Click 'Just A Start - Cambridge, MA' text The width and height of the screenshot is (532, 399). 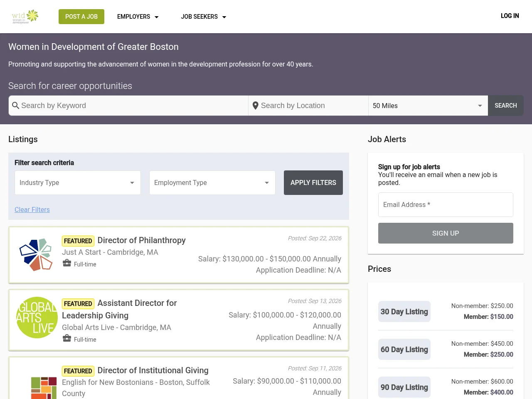pos(110,252)
